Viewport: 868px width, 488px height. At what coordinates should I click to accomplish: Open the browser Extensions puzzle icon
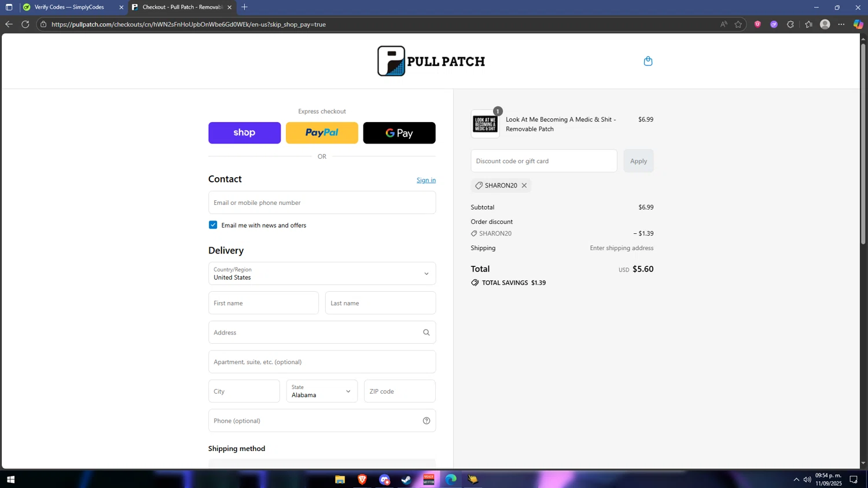pyautogui.click(x=790, y=24)
